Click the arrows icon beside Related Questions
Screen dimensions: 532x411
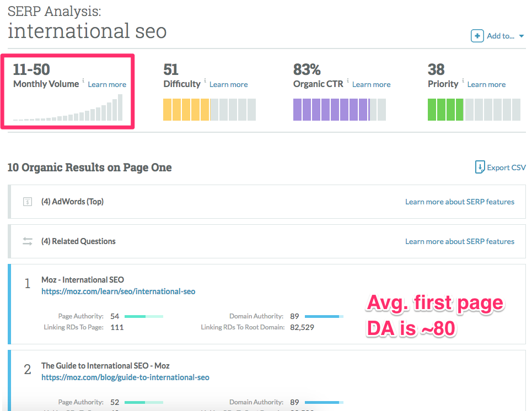point(27,241)
